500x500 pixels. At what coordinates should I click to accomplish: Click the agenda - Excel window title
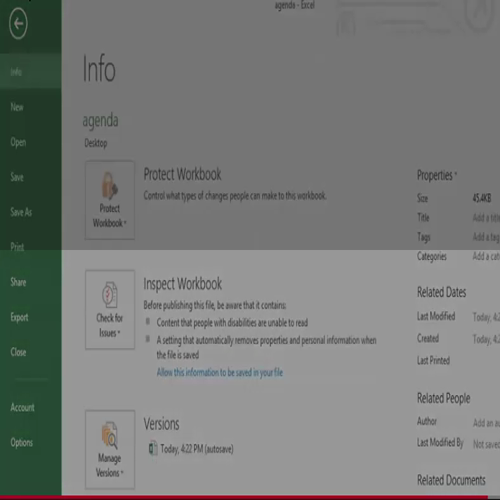point(295,5)
